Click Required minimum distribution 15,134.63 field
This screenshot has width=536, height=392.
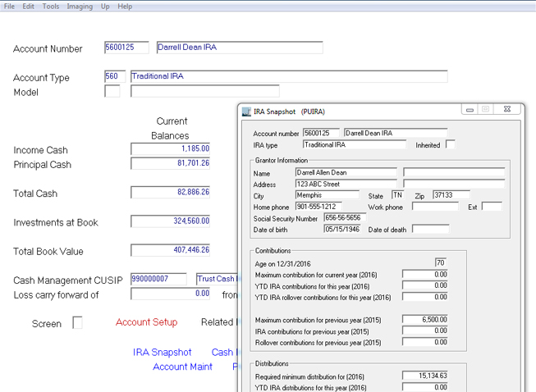click(425, 376)
